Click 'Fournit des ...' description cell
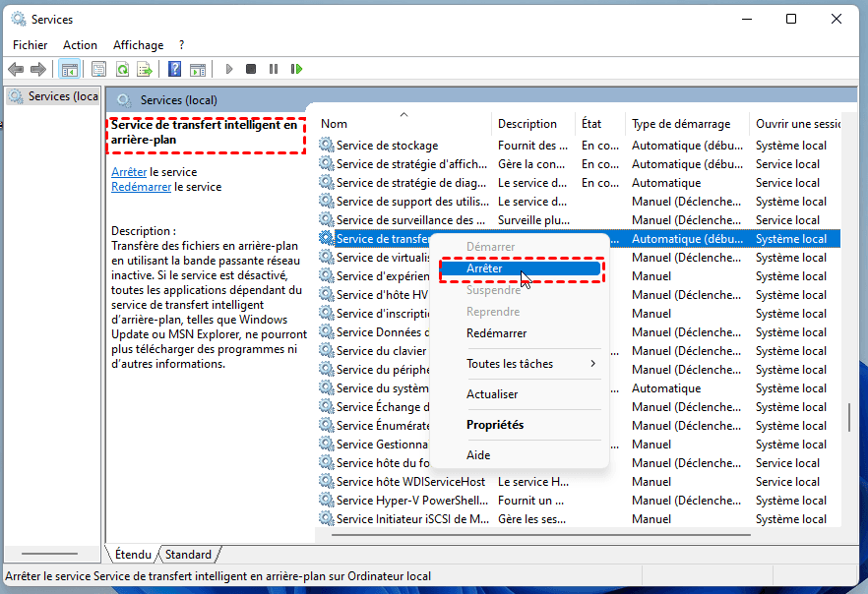The width and height of the screenshot is (868, 594). (532, 146)
